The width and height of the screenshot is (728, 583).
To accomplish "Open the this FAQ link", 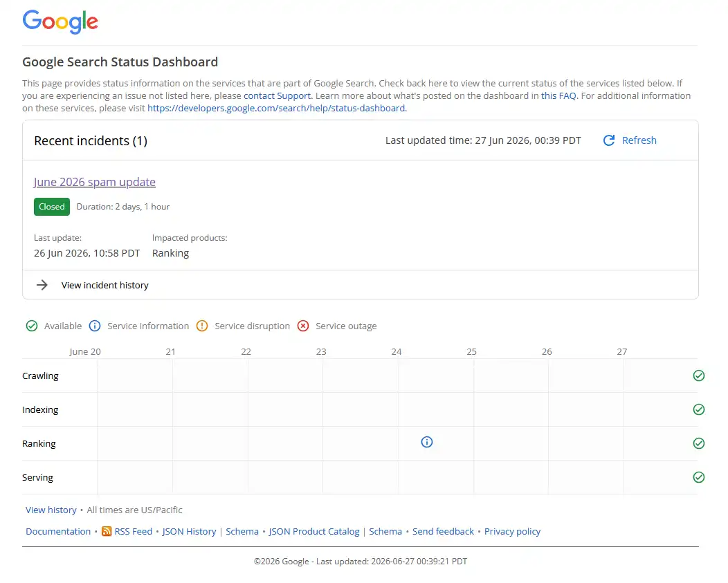I will [558, 95].
